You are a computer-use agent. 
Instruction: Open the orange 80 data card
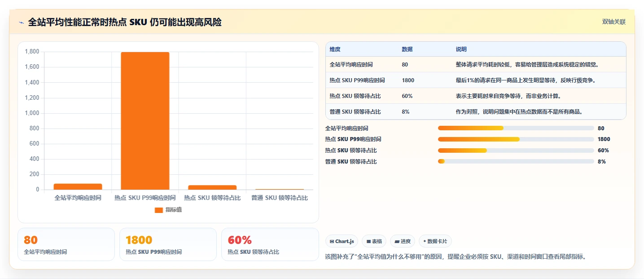[x=66, y=244]
